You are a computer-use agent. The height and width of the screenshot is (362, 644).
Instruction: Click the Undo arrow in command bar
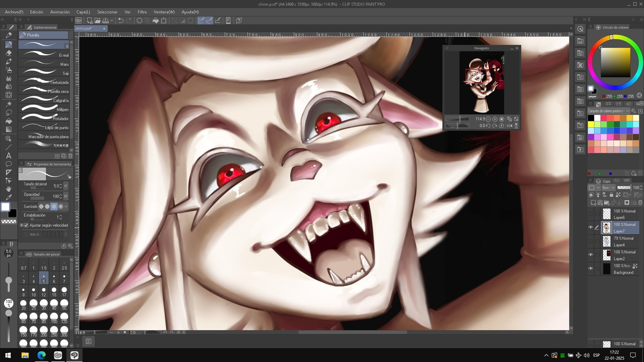click(121, 20)
